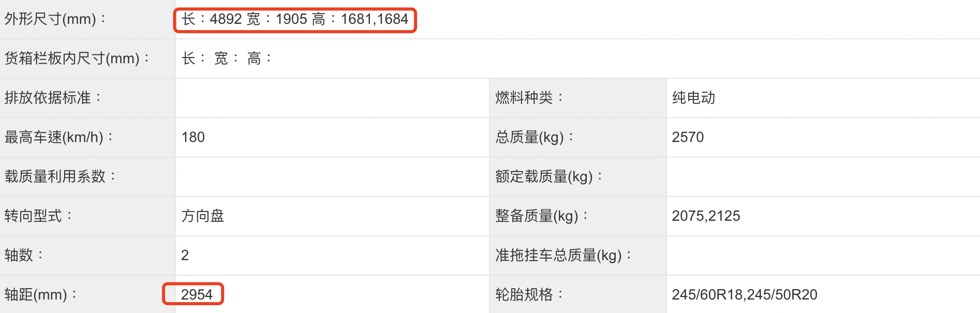Select the 180 top speed value
The height and width of the screenshot is (313, 980).
point(193,137)
